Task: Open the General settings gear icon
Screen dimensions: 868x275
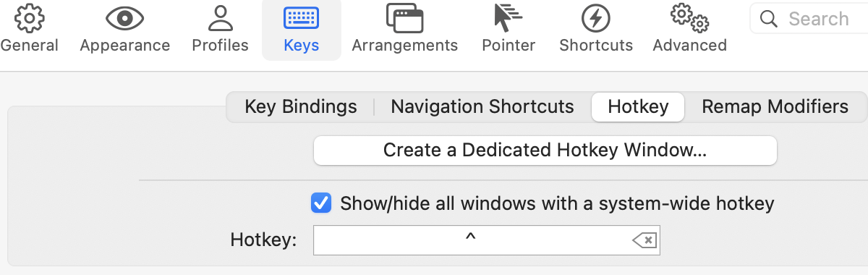Action: (29, 19)
